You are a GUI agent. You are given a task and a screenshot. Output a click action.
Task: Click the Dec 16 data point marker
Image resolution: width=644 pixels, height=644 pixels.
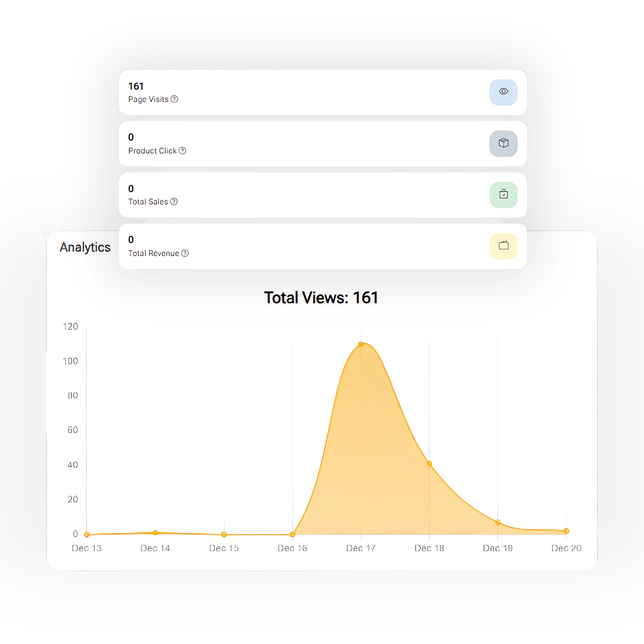click(x=292, y=534)
